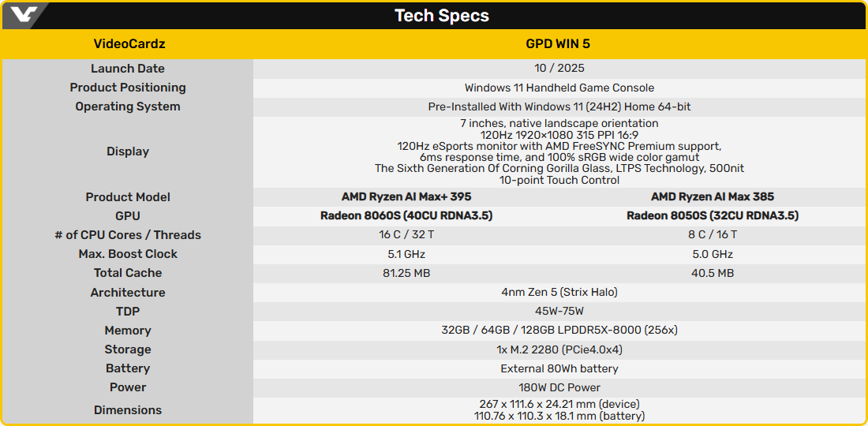This screenshot has height=426, width=868.
Task: Click the Display row label
Action: (x=128, y=151)
